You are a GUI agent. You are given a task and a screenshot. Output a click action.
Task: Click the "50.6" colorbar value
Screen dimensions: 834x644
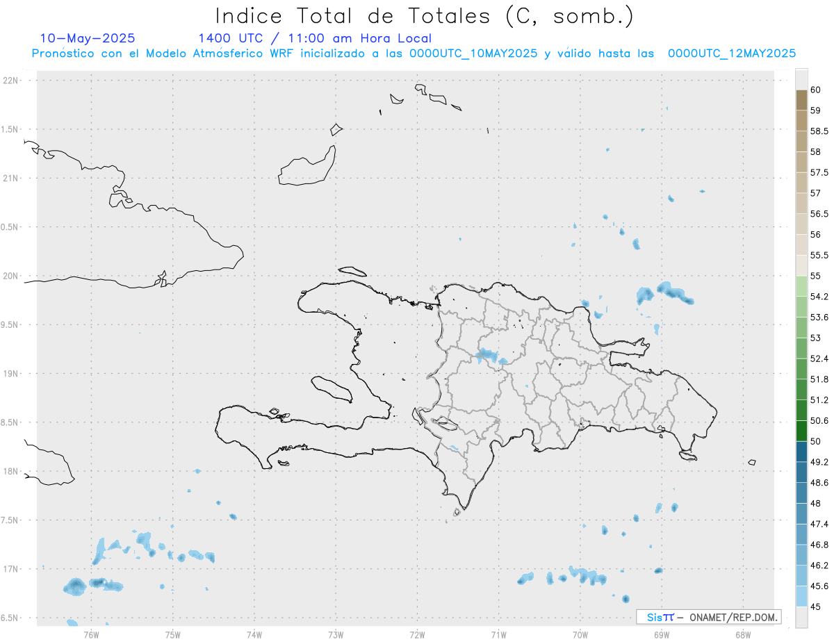(x=819, y=420)
